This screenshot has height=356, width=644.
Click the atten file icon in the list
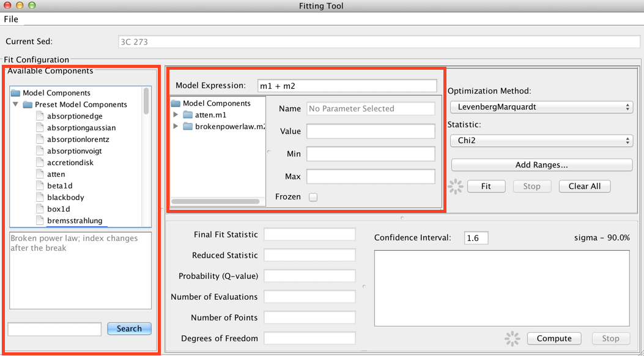point(40,174)
